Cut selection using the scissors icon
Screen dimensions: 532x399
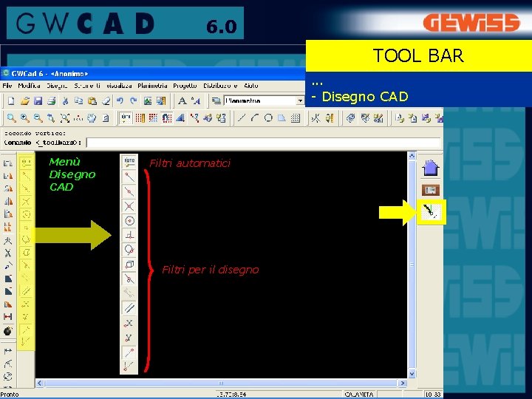click(65, 100)
